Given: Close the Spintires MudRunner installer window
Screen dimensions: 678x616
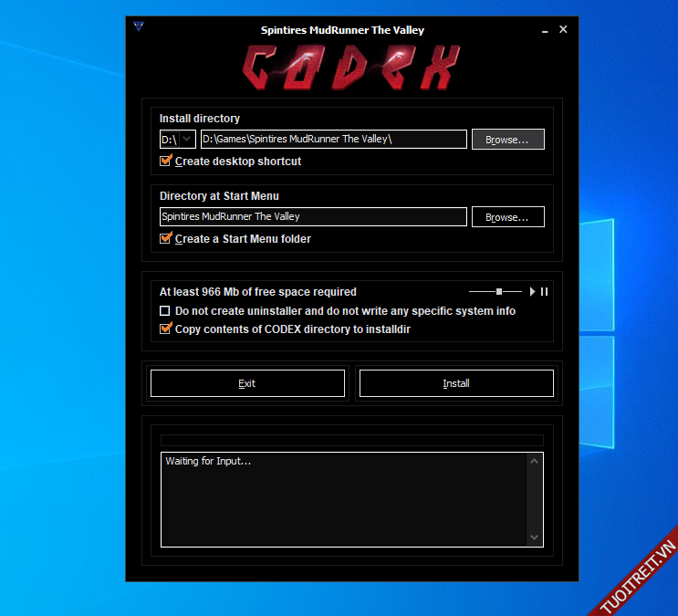Looking at the screenshot, I should click(563, 29).
